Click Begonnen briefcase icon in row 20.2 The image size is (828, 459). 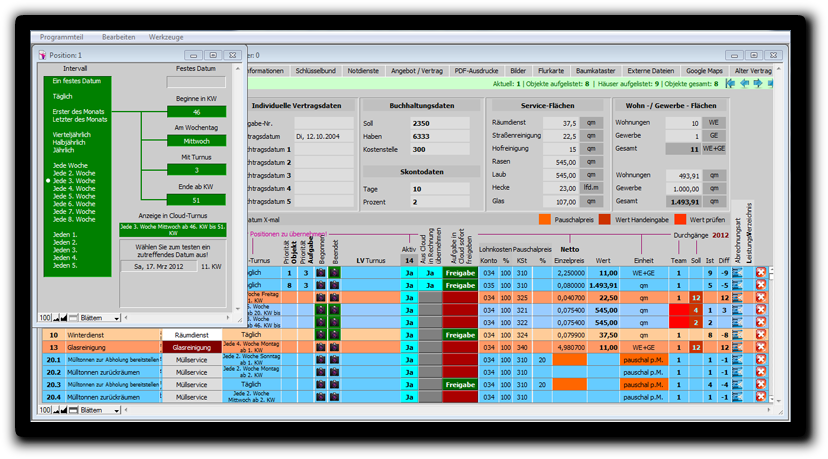(321, 372)
